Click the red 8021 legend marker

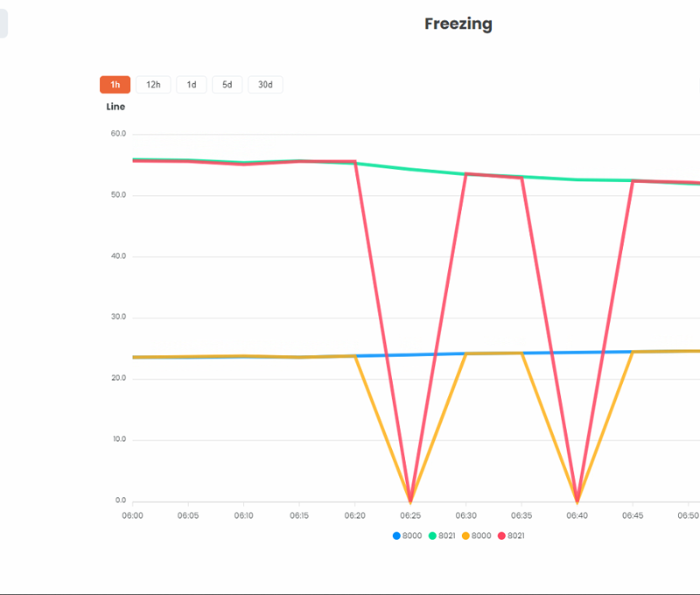click(500, 535)
